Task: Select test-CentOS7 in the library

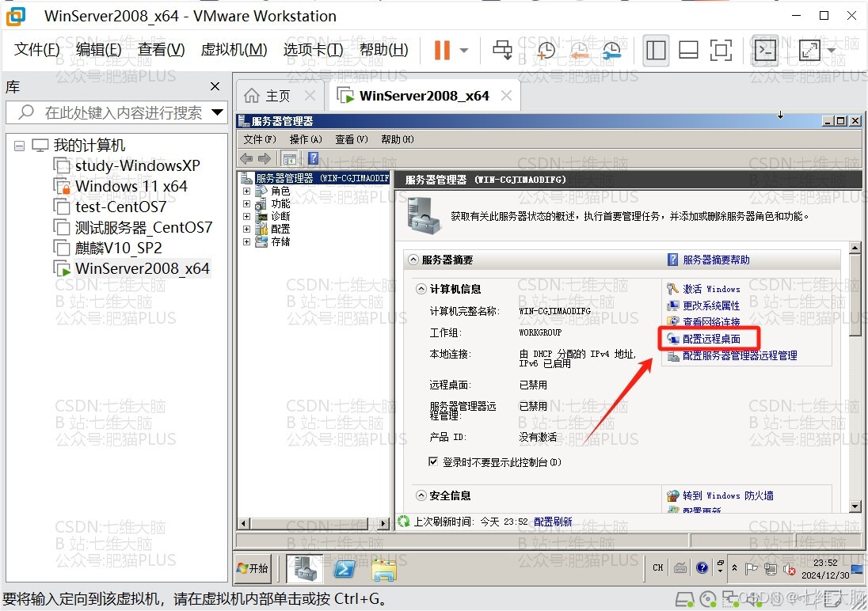Action: (120, 207)
